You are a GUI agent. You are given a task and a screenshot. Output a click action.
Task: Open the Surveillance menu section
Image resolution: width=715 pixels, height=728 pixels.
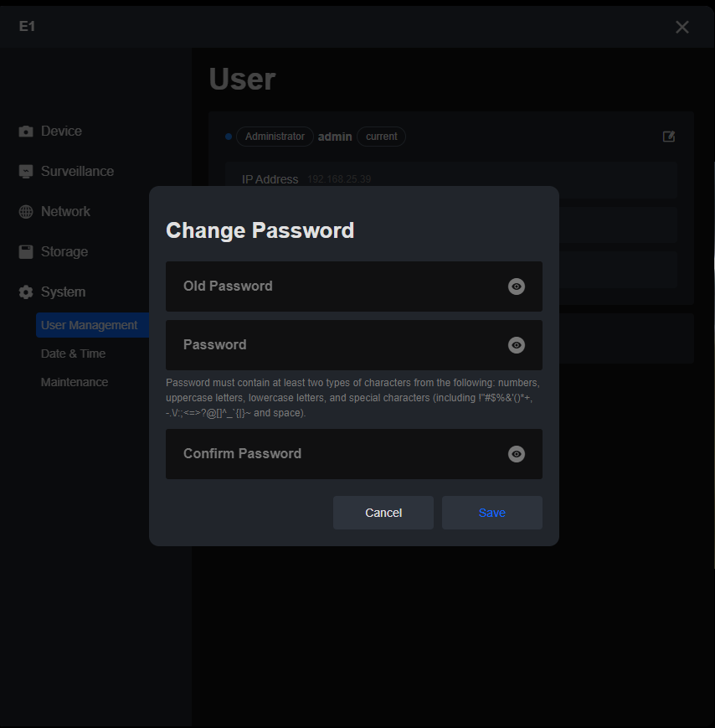pyautogui.click(x=77, y=172)
